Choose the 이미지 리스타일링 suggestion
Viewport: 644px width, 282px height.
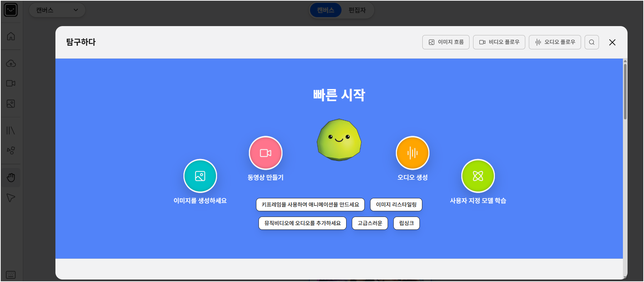click(396, 204)
